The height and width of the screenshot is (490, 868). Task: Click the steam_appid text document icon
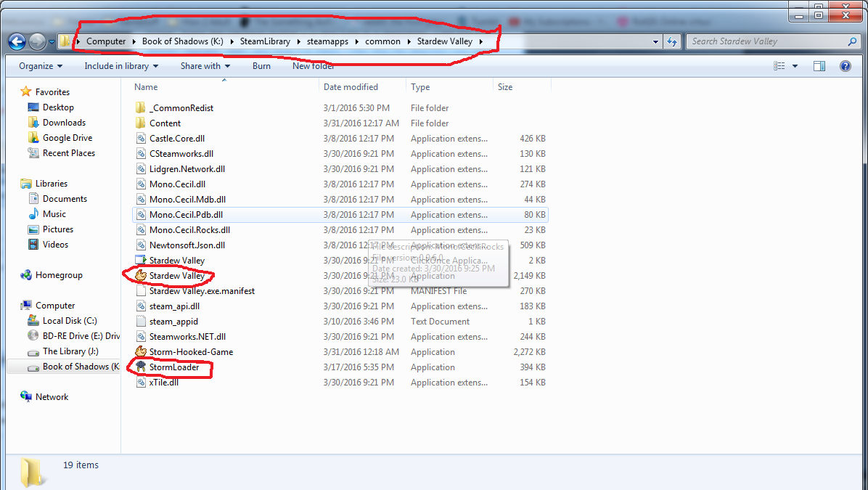pyautogui.click(x=142, y=322)
